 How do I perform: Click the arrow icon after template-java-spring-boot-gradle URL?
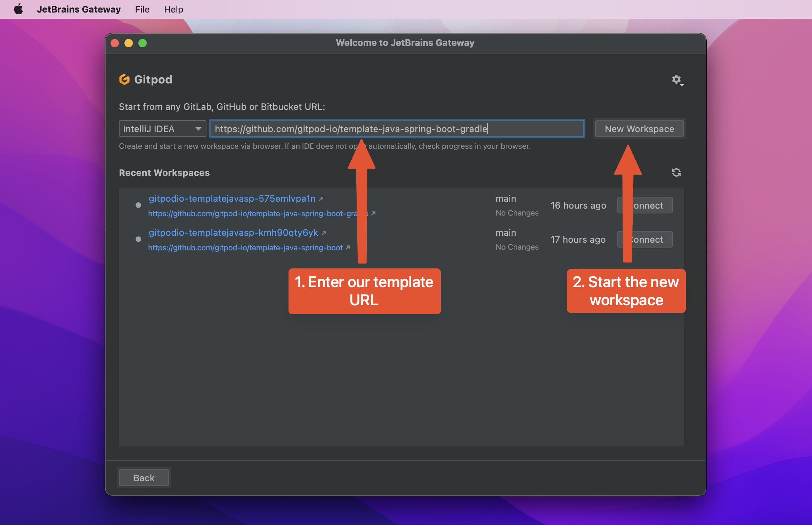click(374, 213)
